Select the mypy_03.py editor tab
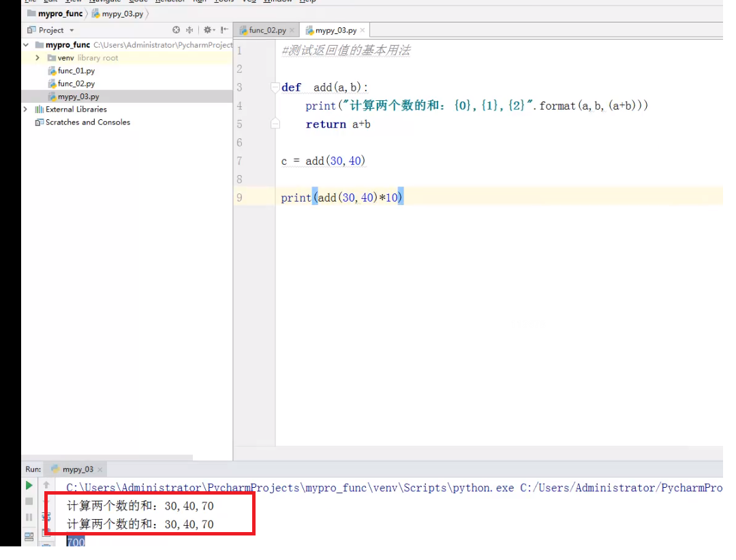This screenshot has width=736, height=560. coord(335,31)
